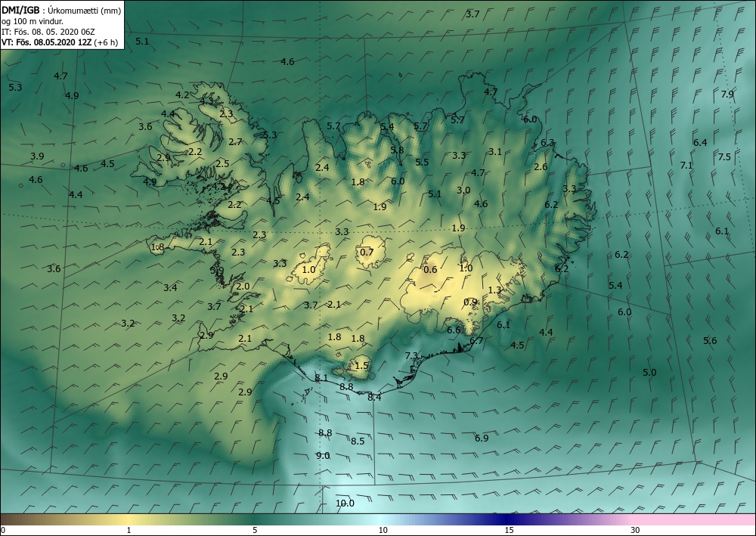Click the '5.8' value in the north

pos(397,150)
